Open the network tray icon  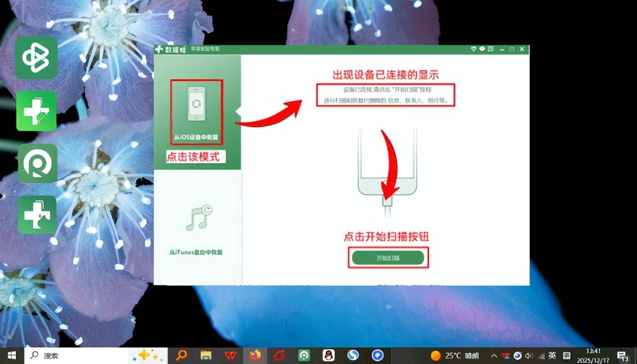[x=541, y=355]
